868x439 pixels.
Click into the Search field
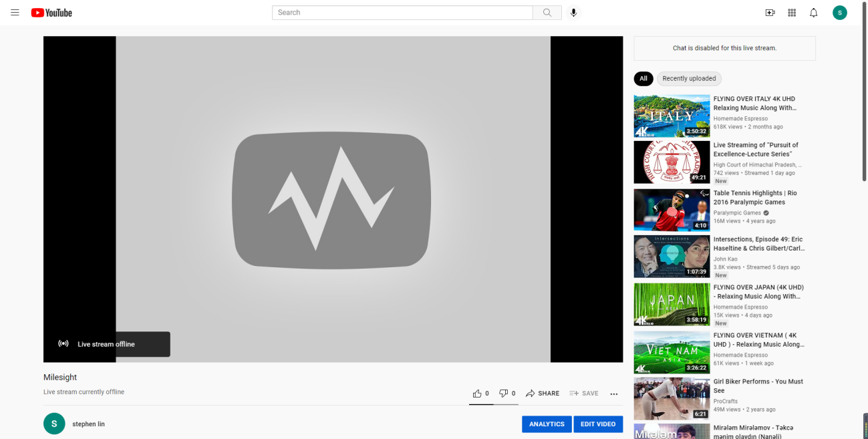(x=402, y=13)
